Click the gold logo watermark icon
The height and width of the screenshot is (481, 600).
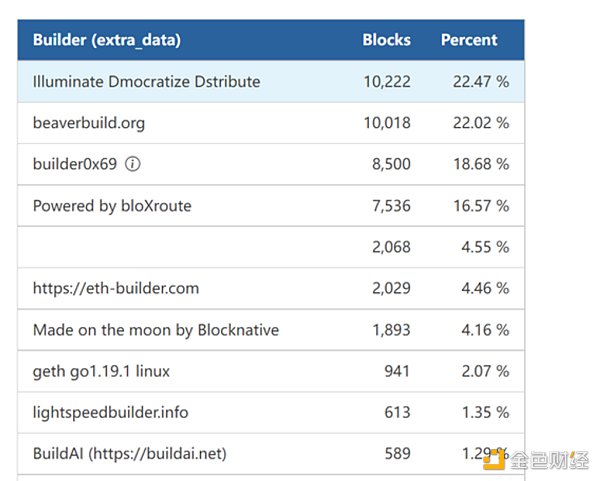493,459
